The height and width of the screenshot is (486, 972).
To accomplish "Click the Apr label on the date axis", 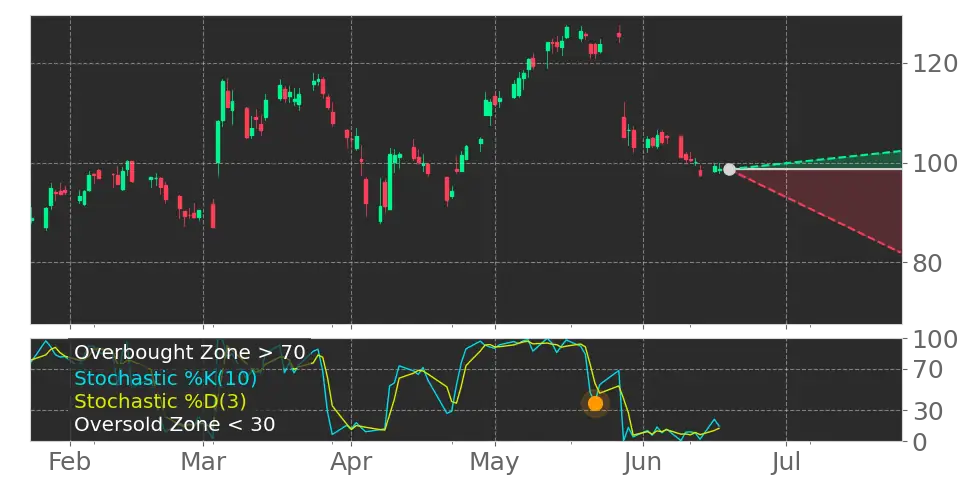I will click(x=351, y=462).
